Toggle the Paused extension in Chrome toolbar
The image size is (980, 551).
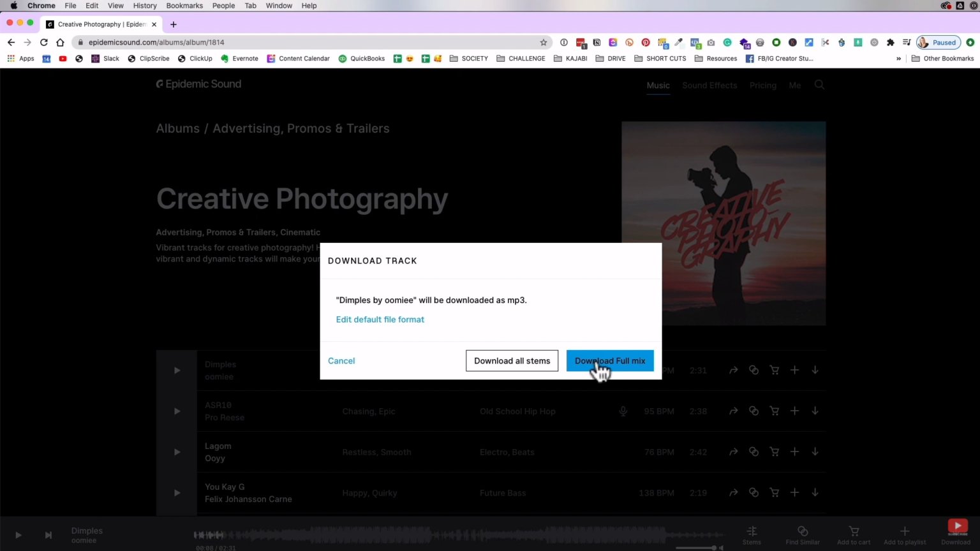pos(938,42)
